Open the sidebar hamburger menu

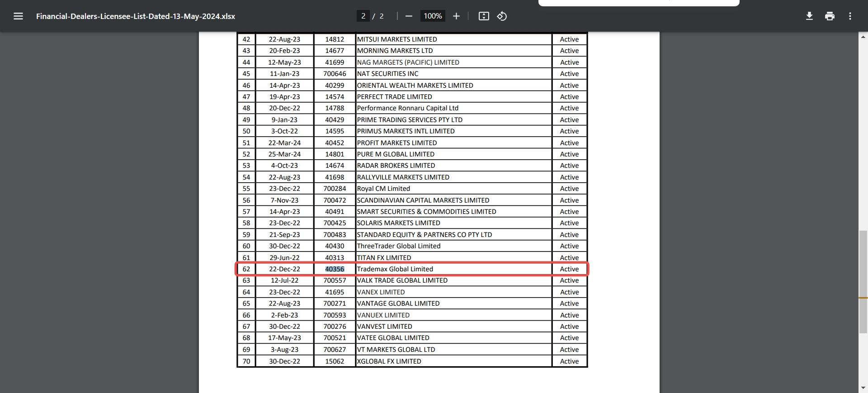pos(18,16)
